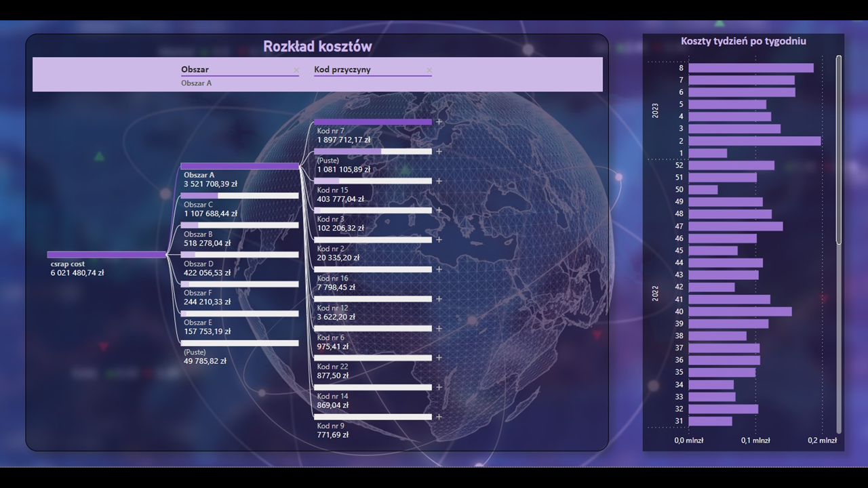
Task: Select the week 51 bar of 2022
Action: [723, 178]
